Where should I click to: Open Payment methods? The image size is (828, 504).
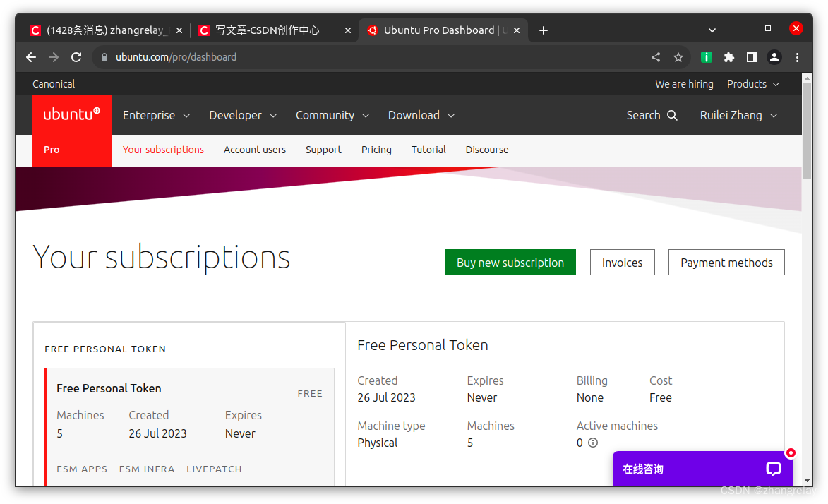click(726, 262)
